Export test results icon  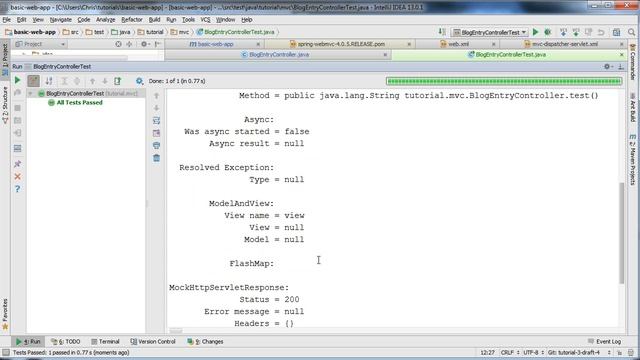pos(118,81)
